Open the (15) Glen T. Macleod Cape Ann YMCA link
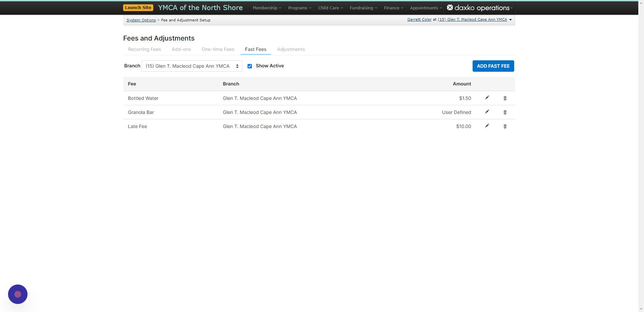 point(472,19)
